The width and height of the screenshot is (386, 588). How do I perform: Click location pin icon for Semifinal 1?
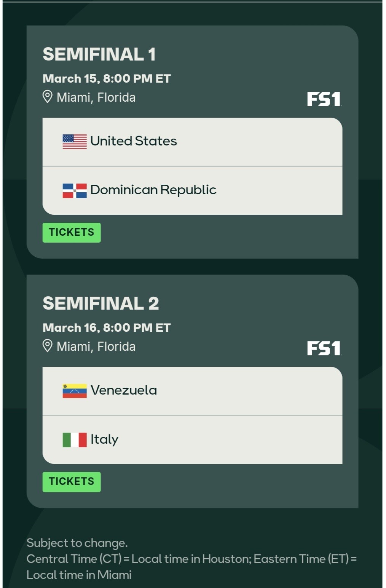click(47, 97)
